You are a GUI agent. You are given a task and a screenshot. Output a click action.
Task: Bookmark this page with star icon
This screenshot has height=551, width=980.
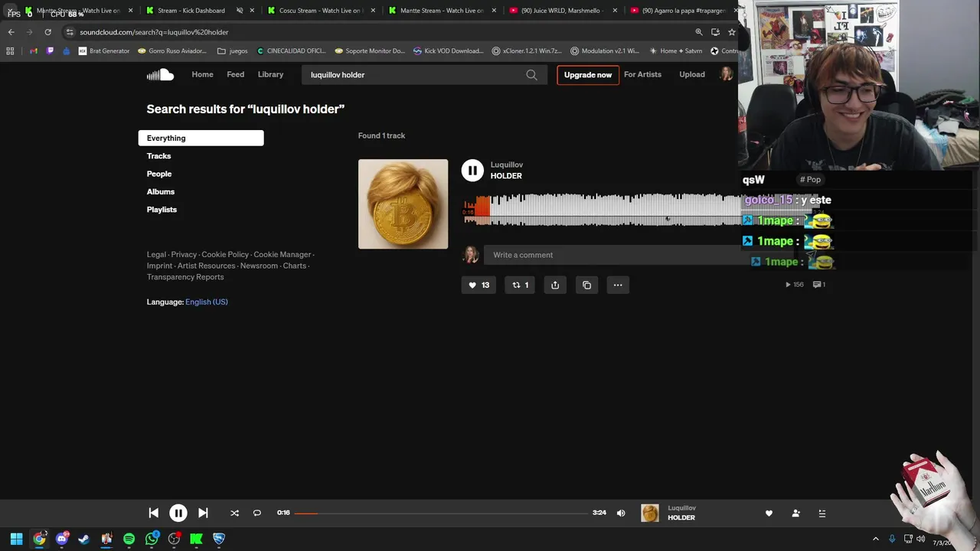click(732, 32)
